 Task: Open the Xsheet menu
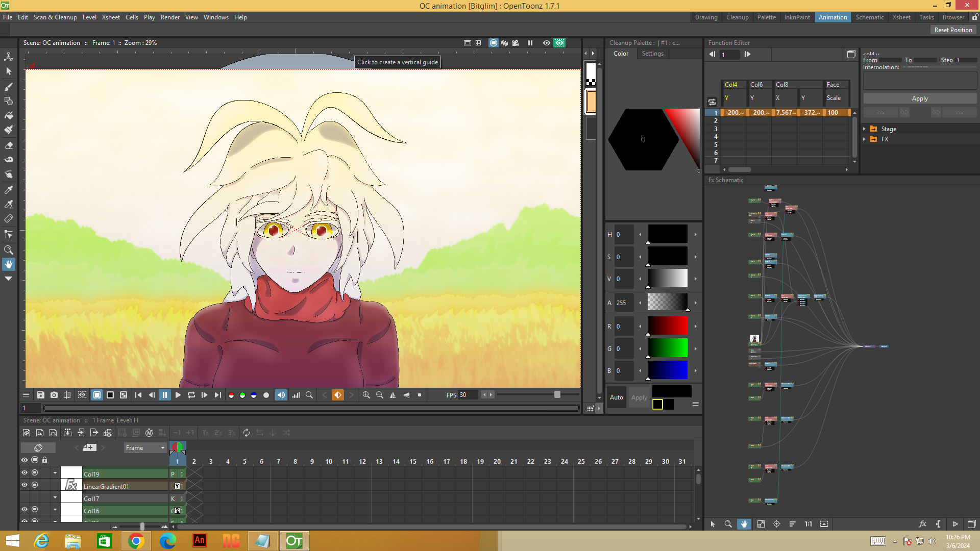[x=111, y=17]
